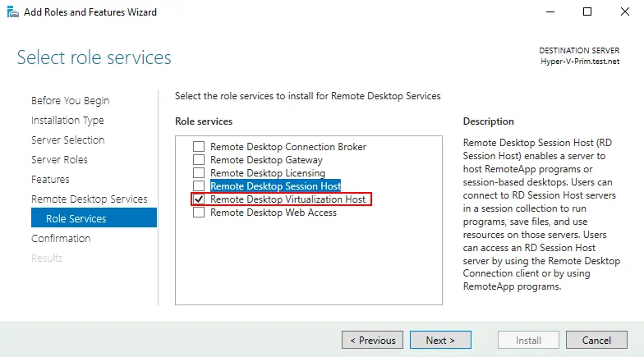Image resolution: width=644 pixels, height=357 pixels.
Task: Switch to the Server Roles step
Action: point(59,160)
